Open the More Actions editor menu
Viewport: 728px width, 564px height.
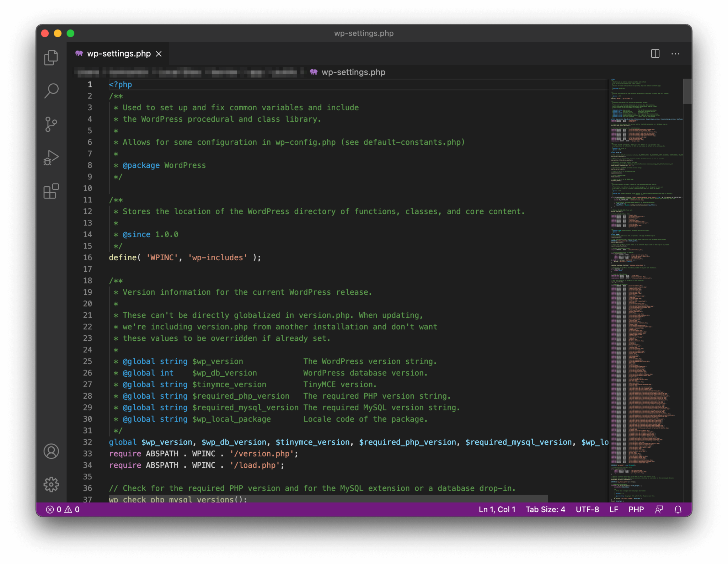click(675, 54)
